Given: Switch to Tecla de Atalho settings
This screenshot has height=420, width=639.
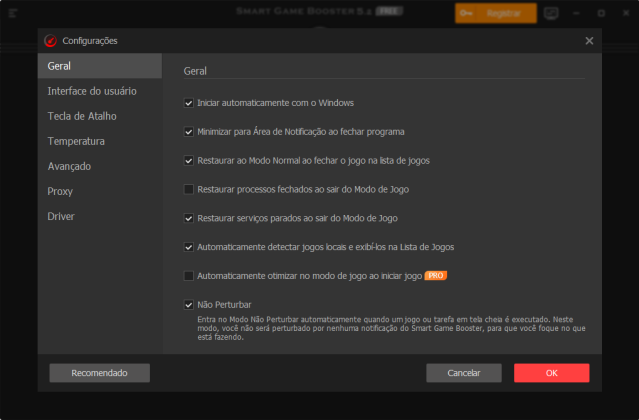Looking at the screenshot, I should (x=100, y=116).
